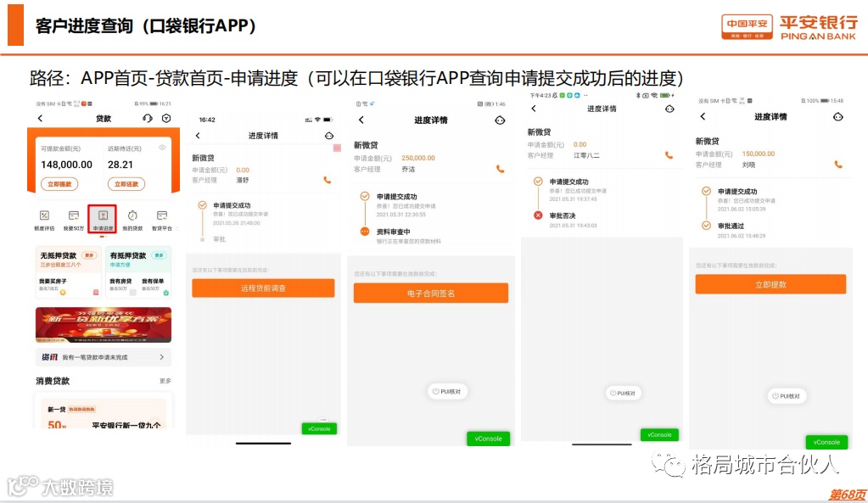Viewport: 868px width, 503px height.
Task: Toggle the eye icon hiding loan amounts
Action: [162, 148]
